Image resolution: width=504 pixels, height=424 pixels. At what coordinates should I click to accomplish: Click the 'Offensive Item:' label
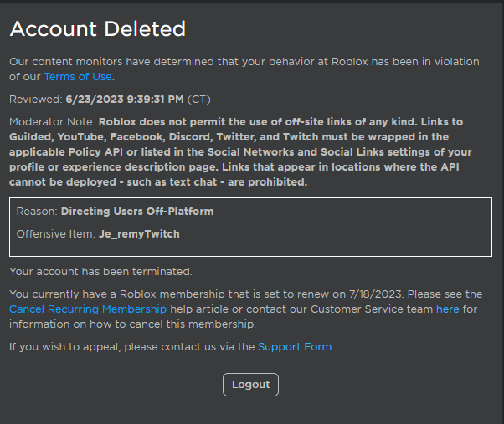[56, 234]
